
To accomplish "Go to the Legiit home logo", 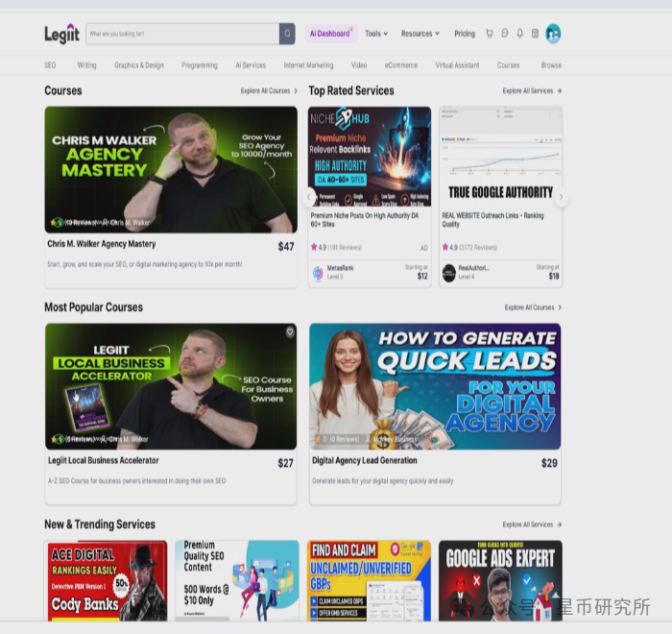I will tap(61, 34).
